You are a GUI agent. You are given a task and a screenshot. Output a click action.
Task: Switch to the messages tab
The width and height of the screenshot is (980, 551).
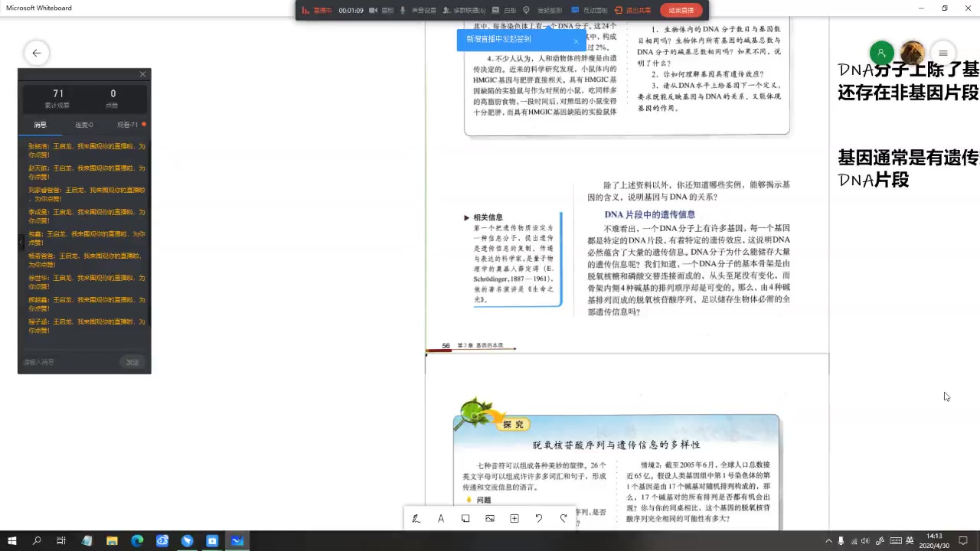tap(40, 125)
